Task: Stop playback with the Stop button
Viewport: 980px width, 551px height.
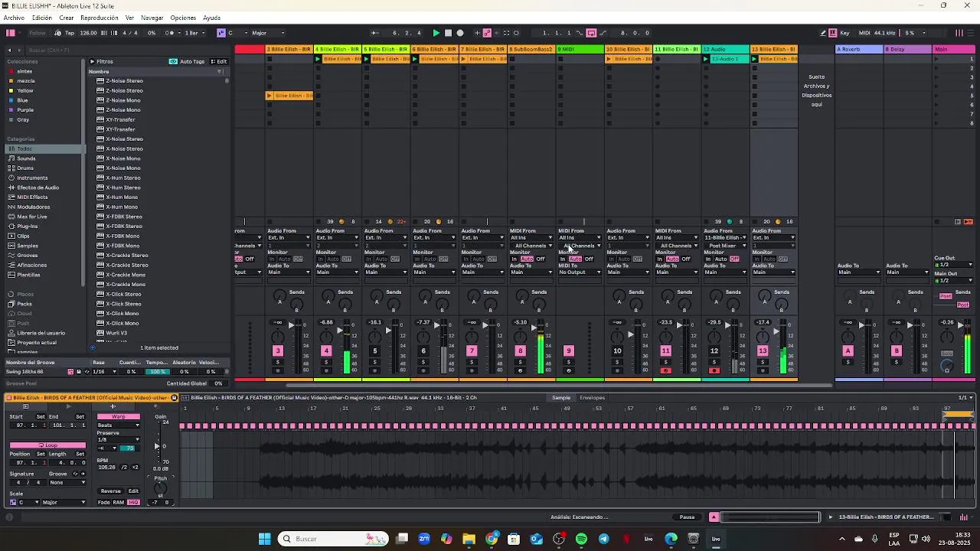Action: click(448, 33)
